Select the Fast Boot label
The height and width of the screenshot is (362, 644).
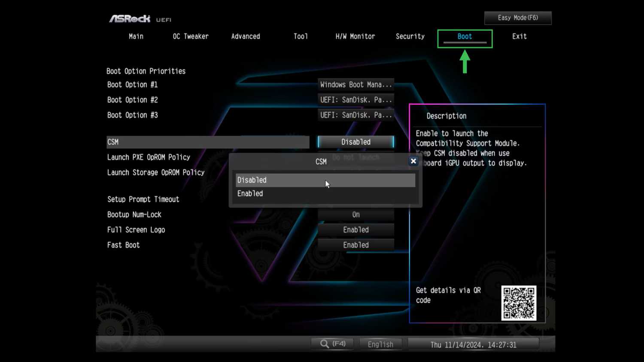pos(123,245)
